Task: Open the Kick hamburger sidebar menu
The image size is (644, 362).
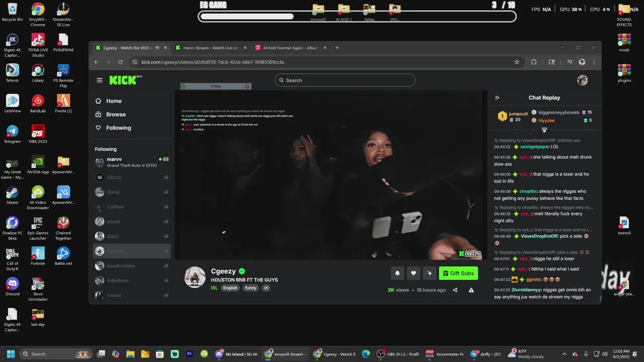Action: [100, 80]
